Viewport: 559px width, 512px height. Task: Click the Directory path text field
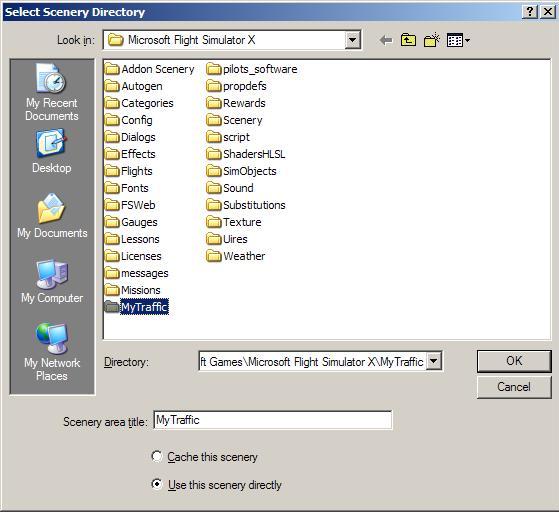pyautogui.click(x=312, y=362)
